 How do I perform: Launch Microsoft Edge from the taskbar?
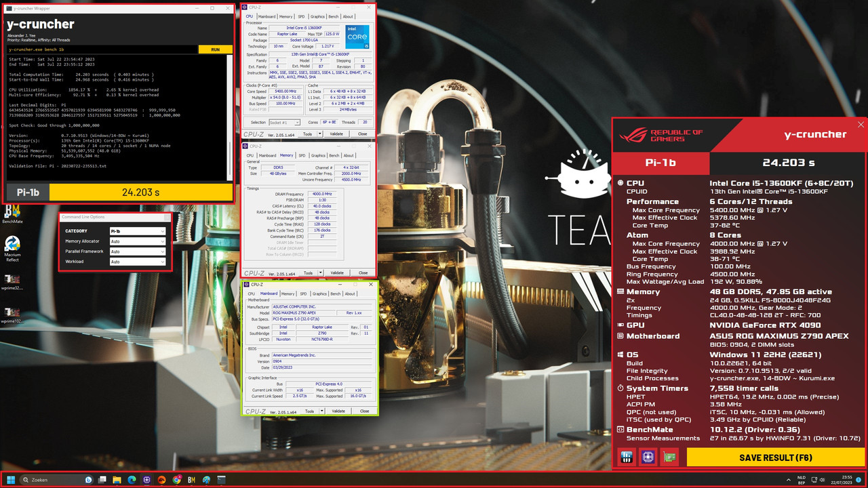pyautogui.click(x=132, y=480)
